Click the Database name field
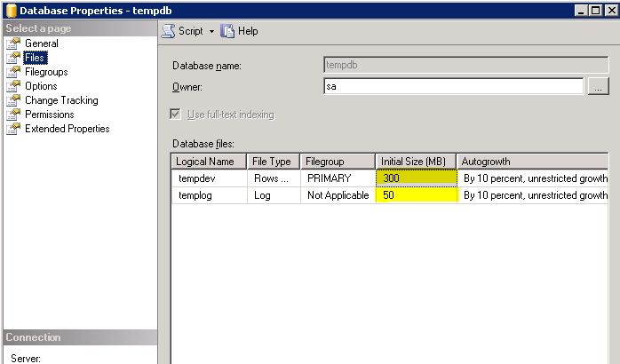The width and height of the screenshot is (620, 364). [x=465, y=65]
